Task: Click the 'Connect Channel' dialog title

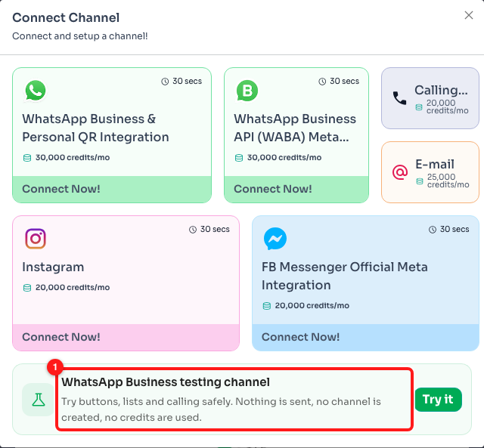Action: [x=66, y=17]
